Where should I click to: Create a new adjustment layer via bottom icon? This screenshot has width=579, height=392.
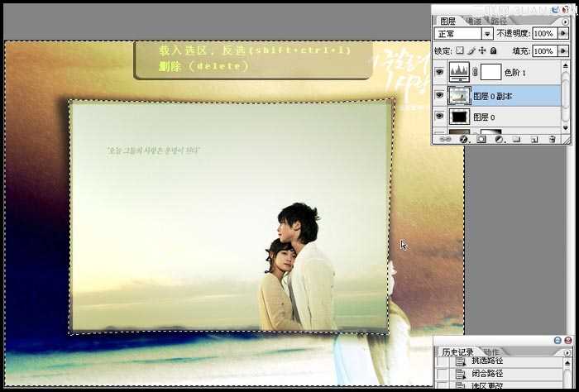point(499,140)
